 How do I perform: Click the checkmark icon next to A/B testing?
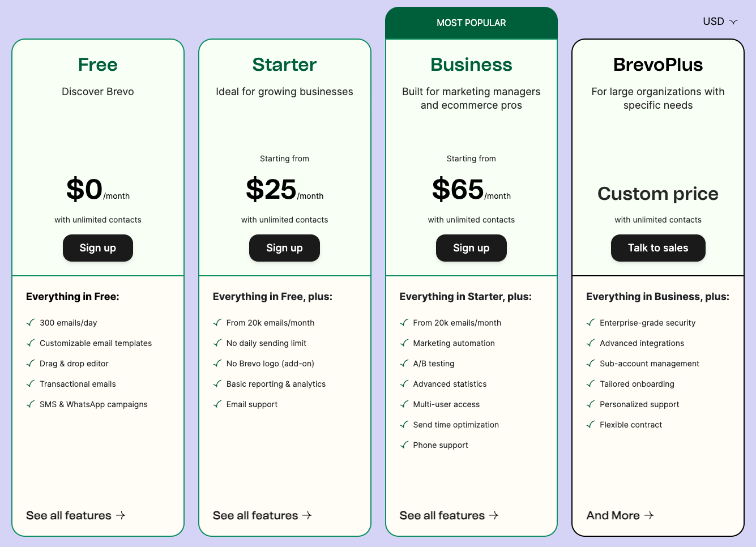(x=404, y=364)
